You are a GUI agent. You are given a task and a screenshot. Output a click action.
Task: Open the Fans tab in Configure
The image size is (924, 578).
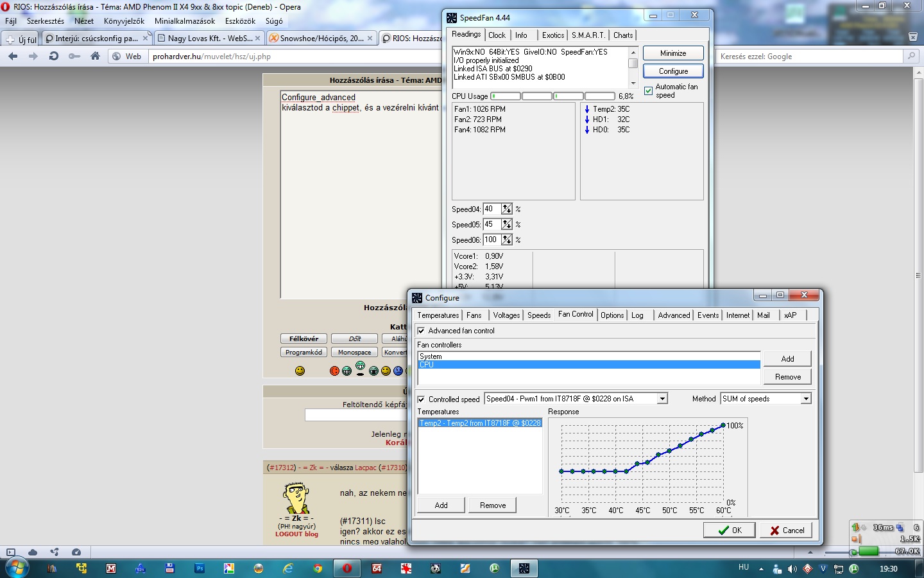click(x=474, y=315)
